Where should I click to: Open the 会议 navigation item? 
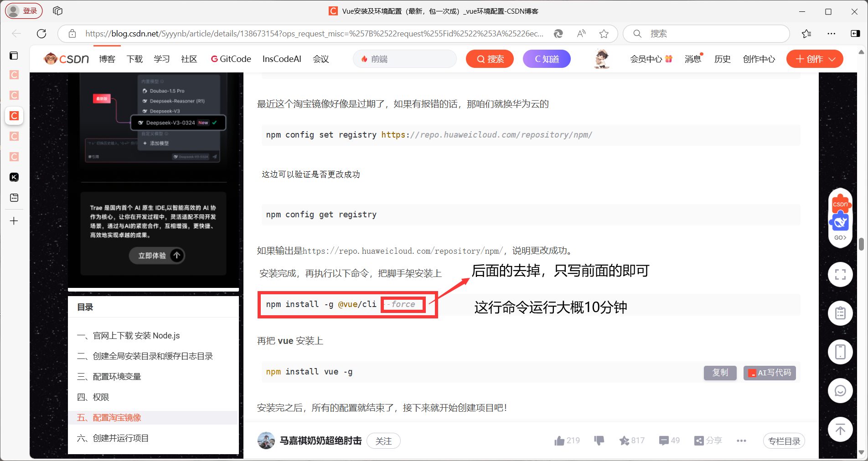[321, 59]
